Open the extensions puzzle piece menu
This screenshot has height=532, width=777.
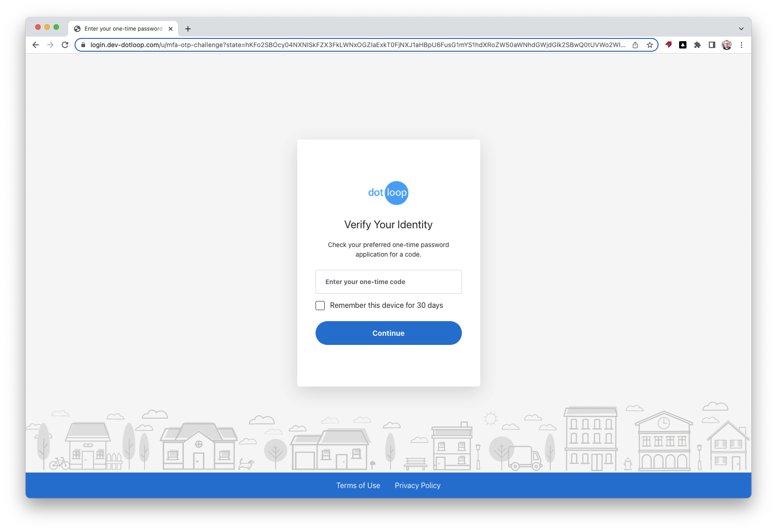coord(697,45)
